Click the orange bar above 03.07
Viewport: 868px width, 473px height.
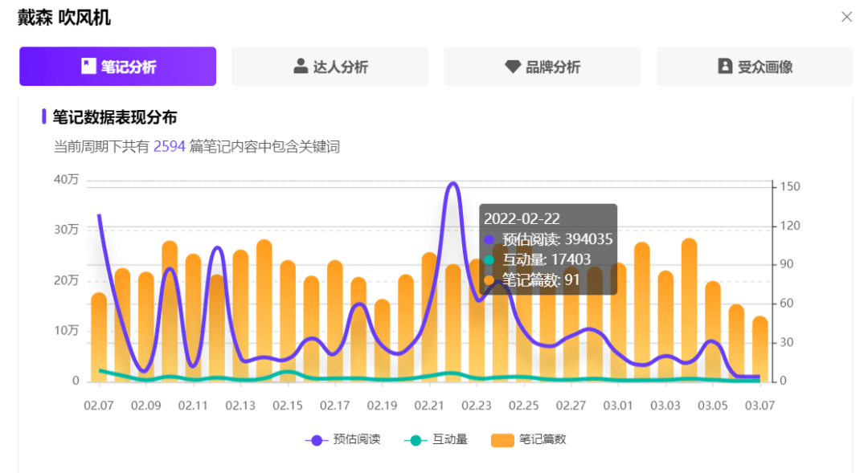point(759,349)
